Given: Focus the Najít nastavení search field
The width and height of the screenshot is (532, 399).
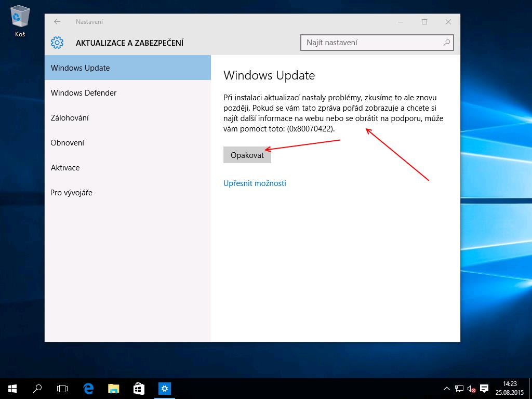Looking at the screenshot, I should coord(371,43).
